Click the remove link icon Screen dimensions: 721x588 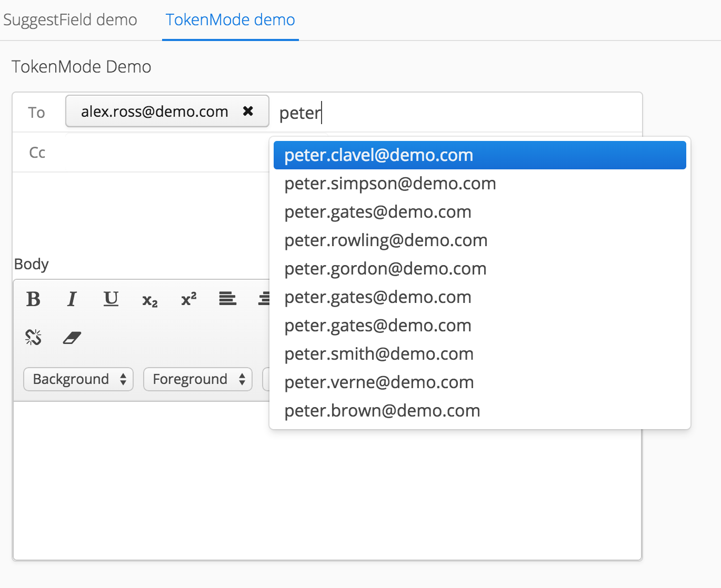pyautogui.click(x=33, y=337)
